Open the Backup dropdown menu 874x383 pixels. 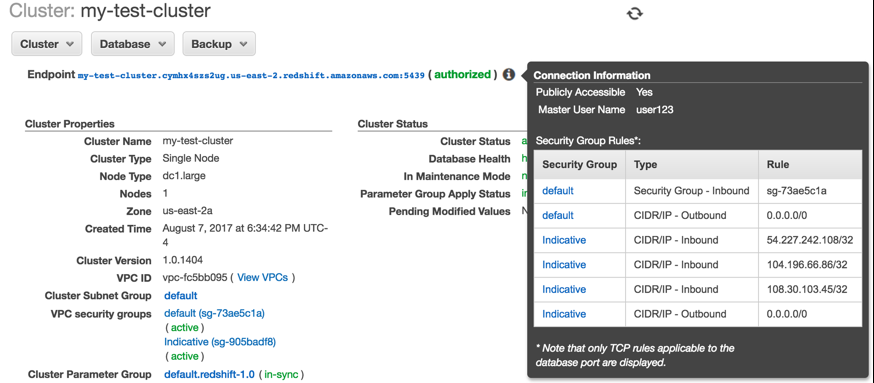point(219,44)
